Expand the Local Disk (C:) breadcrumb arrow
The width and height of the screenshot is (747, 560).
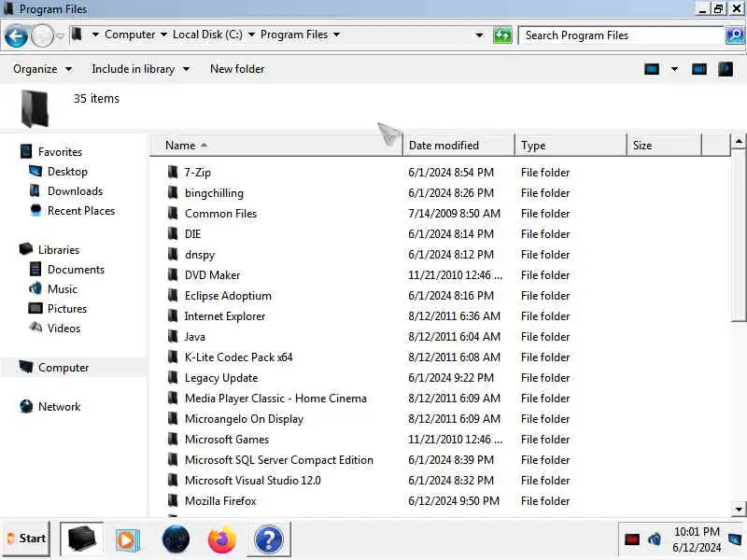251,35
